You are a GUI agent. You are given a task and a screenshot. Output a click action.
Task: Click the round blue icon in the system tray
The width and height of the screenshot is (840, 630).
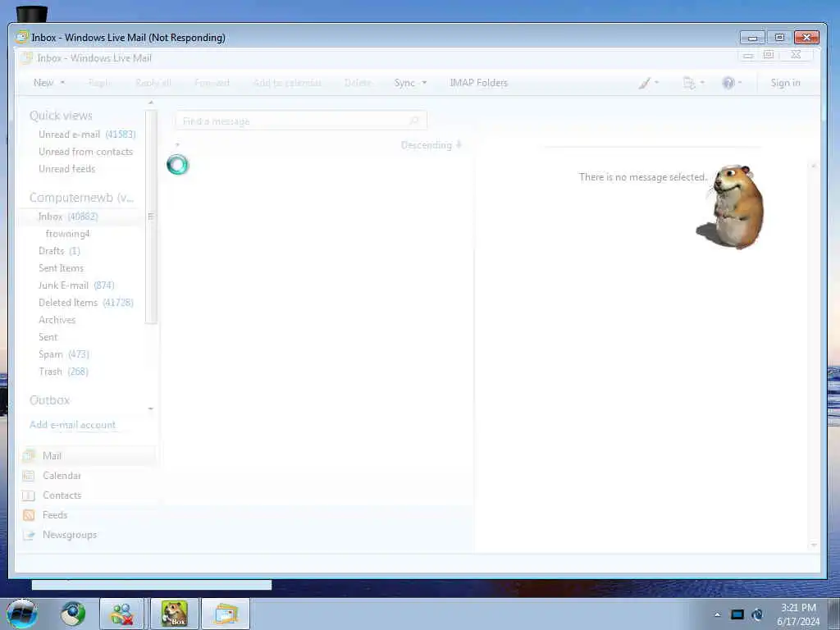coord(757,614)
